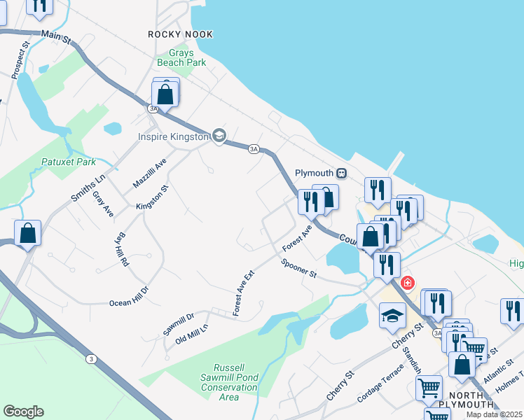The width and height of the screenshot is (524, 420).
Task: Select the red hospital marker
Action: point(408,283)
